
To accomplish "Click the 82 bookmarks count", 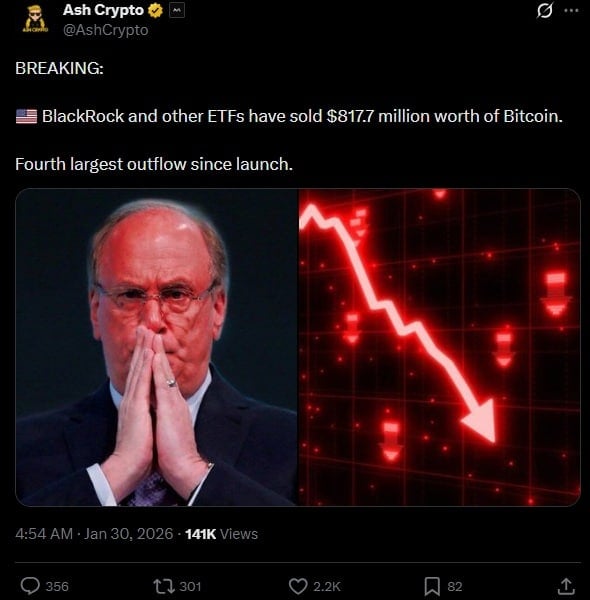I will pos(455,586).
